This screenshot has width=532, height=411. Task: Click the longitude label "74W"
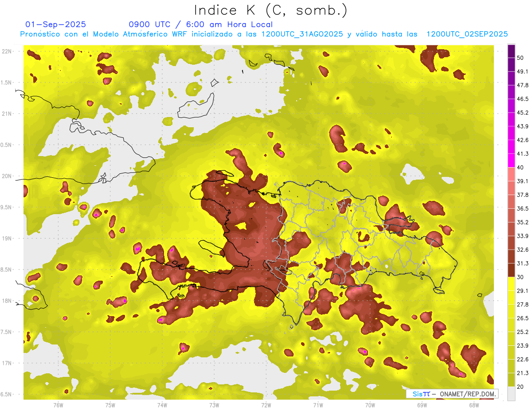pyautogui.click(x=162, y=405)
